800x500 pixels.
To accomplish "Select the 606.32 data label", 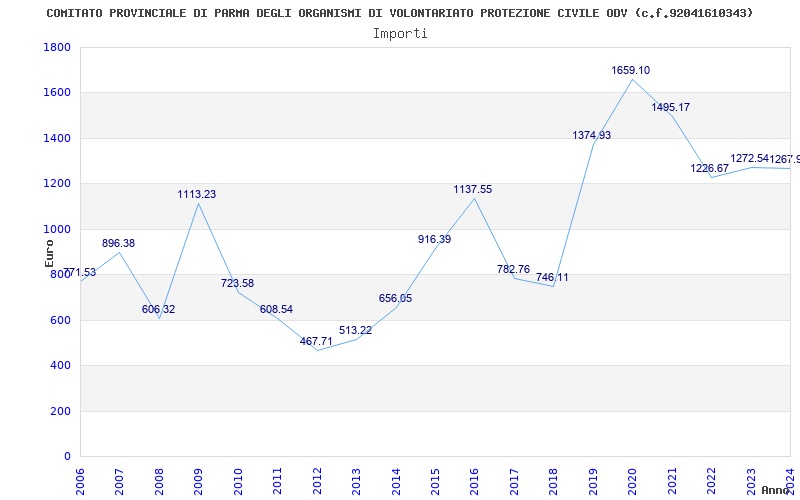I will click(x=158, y=309).
